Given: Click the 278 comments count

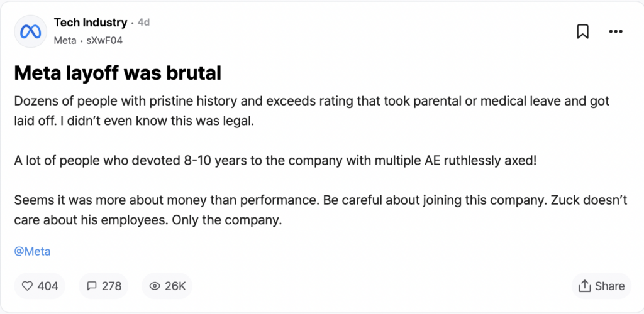Looking at the screenshot, I should pyautogui.click(x=111, y=286).
